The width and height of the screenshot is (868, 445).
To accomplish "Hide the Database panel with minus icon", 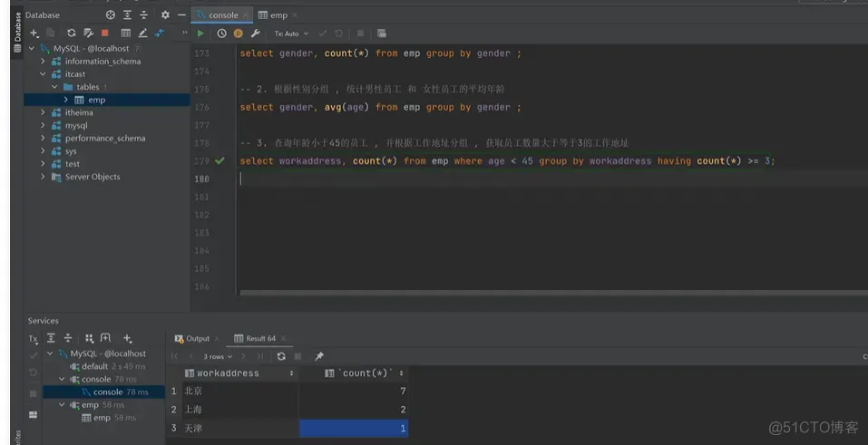I will pos(181,15).
